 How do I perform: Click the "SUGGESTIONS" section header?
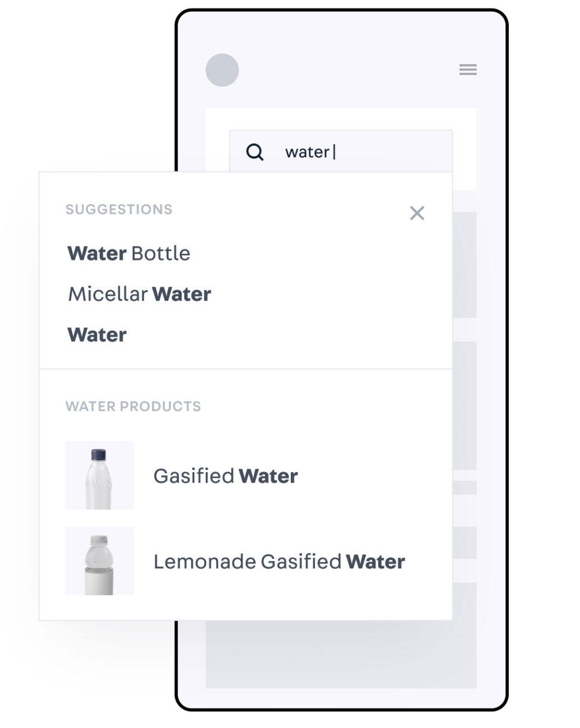tap(119, 209)
